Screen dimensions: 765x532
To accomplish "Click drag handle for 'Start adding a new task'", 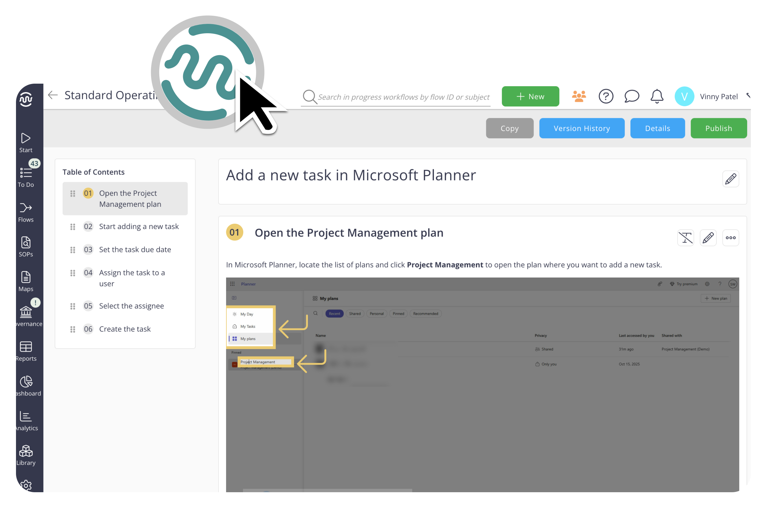I will coord(73,227).
